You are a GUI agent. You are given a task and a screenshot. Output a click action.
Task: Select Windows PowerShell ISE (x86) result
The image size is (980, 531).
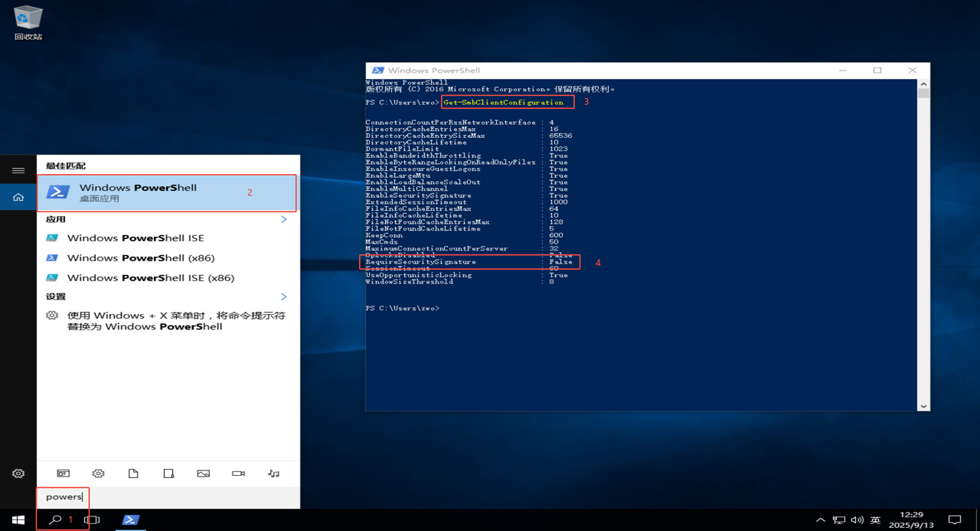point(150,277)
